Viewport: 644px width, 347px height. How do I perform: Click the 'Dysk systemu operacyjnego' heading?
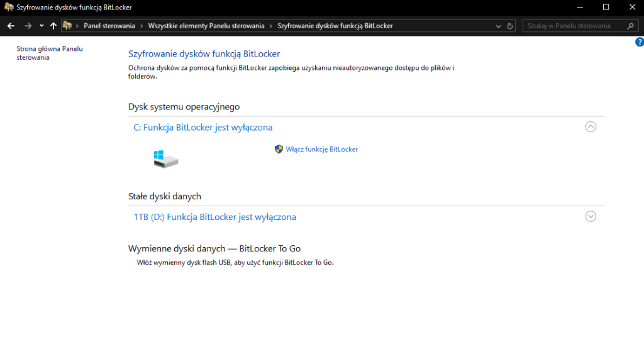pos(184,107)
